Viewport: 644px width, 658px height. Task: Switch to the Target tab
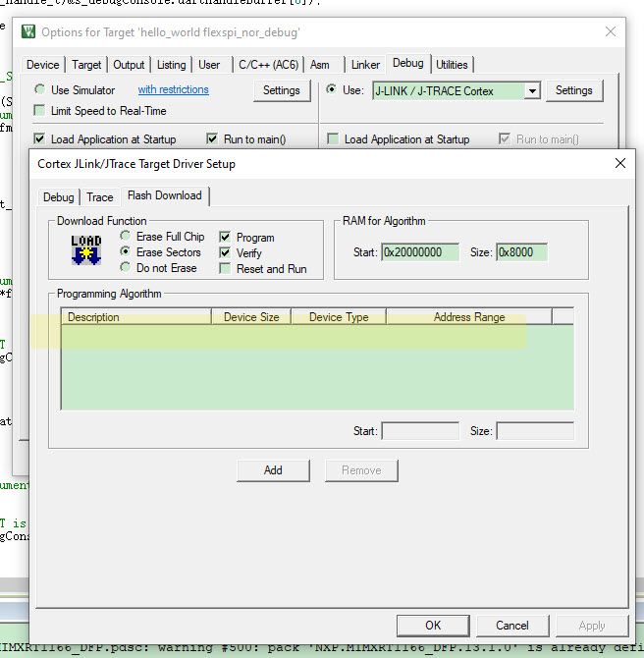(86, 65)
